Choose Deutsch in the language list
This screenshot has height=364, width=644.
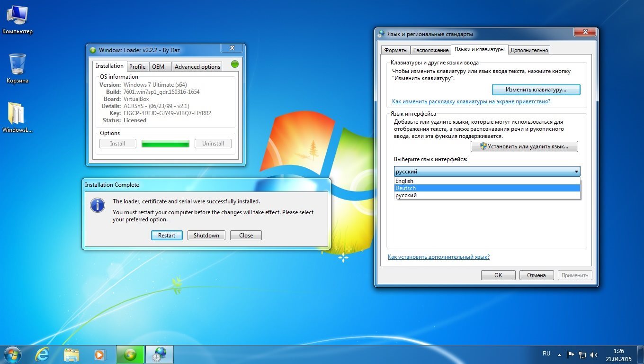[487, 188]
